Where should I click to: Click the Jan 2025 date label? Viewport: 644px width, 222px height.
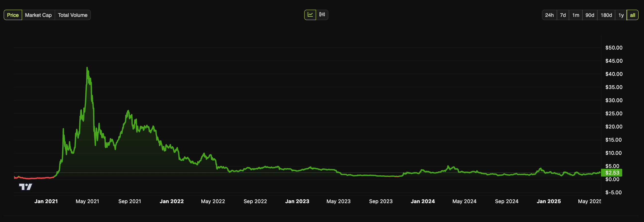point(549,201)
